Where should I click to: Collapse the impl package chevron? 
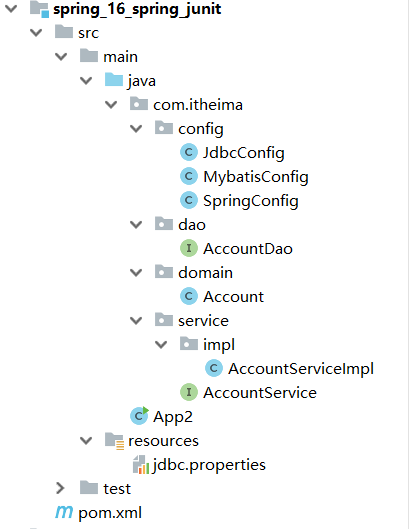161,344
